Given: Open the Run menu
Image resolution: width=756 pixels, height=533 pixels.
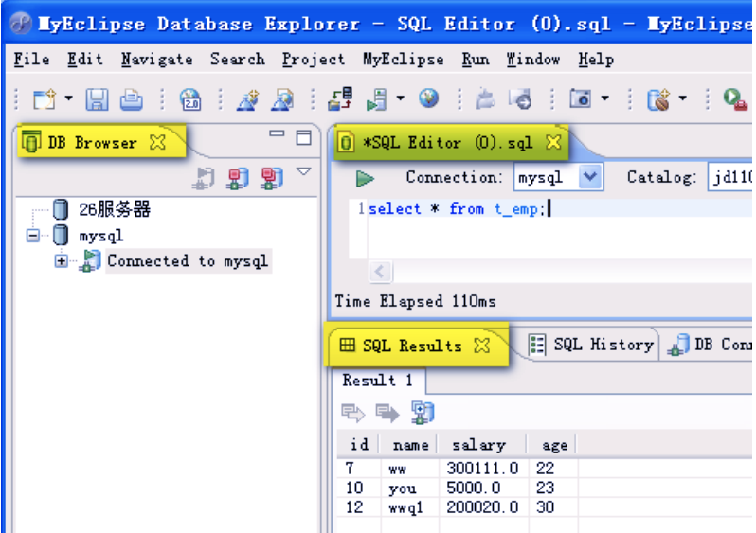Looking at the screenshot, I should 476,60.
